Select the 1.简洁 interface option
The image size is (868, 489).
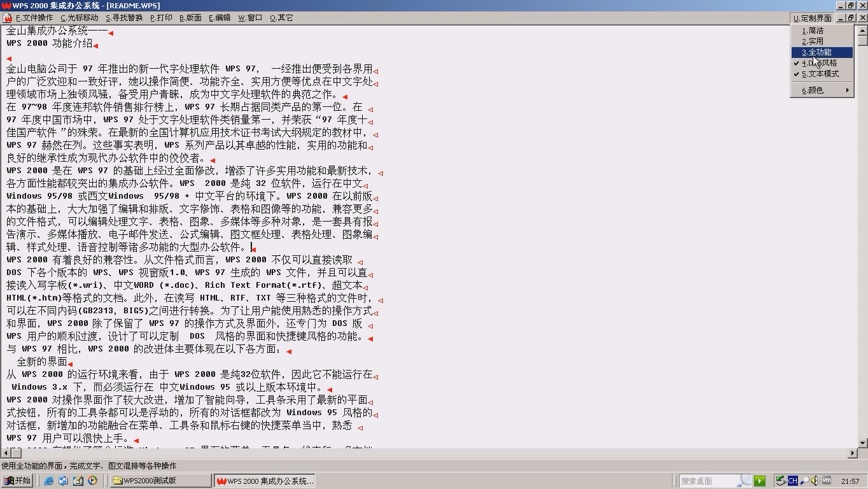(822, 31)
